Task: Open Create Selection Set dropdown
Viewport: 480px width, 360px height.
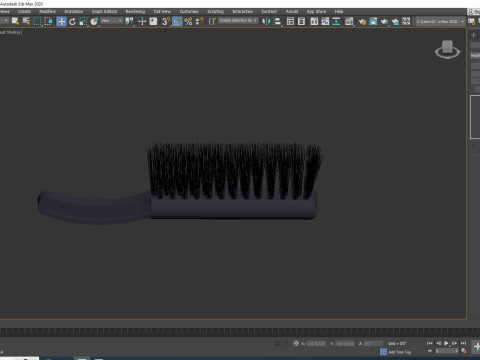Action: tap(238, 21)
